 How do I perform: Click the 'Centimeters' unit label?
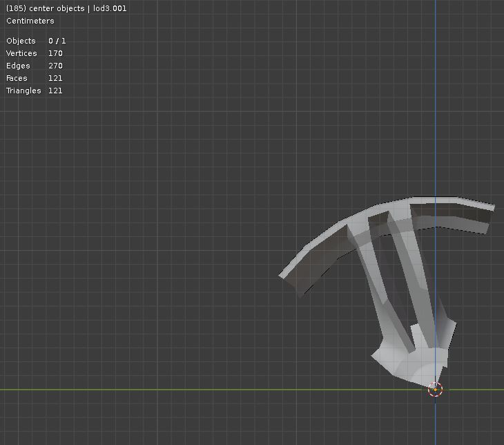point(30,21)
